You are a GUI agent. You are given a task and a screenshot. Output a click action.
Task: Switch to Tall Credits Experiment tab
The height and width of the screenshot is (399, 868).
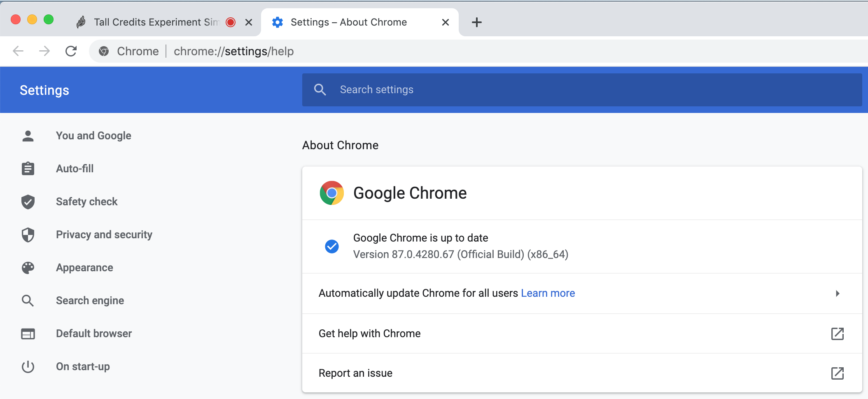point(156,22)
